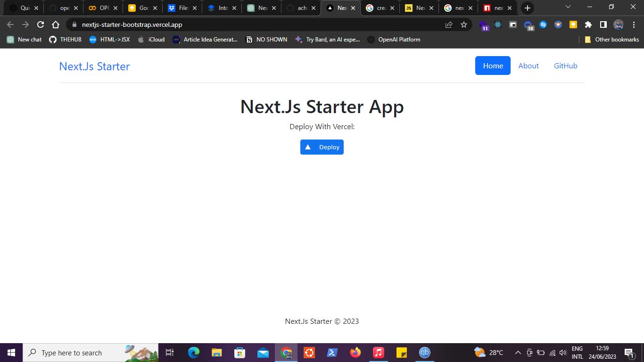
Task: Open the THEHUB bookmark
Action: (x=66, y=40)
